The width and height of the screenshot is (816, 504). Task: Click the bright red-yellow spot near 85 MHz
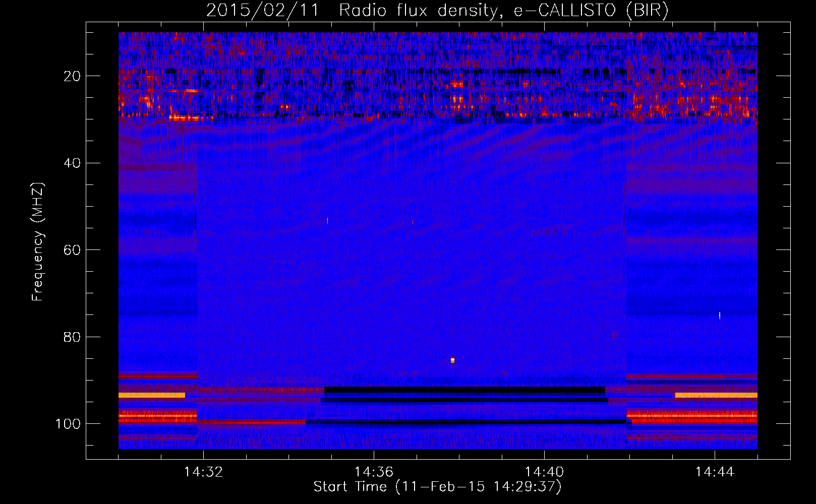coord(452,360)
